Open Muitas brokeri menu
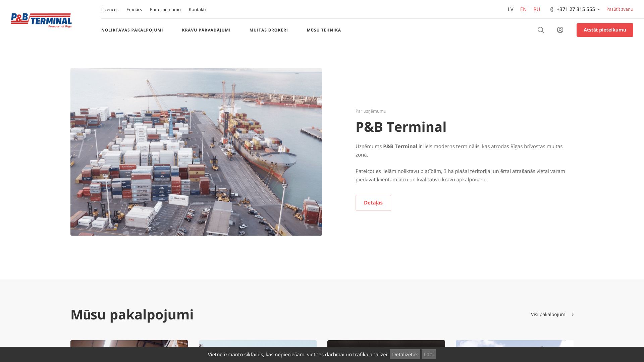This screenshot has width=644, height=362. coord(269,30)
